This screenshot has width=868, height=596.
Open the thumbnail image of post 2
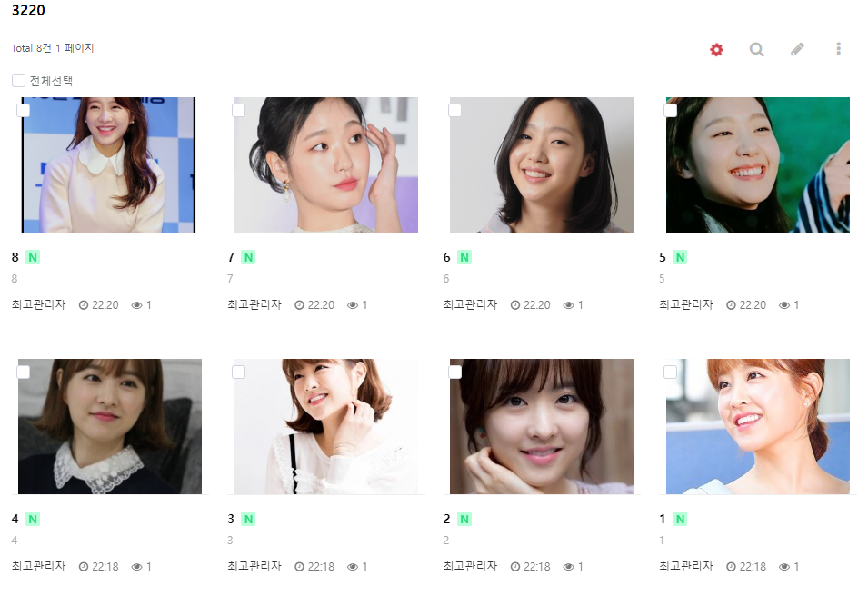pyautogui.click(x=542, y=427)
